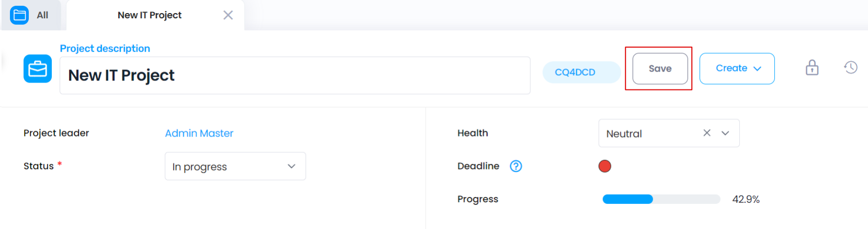Click the Save button
Image resolution: width=868 pixels, height=229 pixels.
click(660, 68)
